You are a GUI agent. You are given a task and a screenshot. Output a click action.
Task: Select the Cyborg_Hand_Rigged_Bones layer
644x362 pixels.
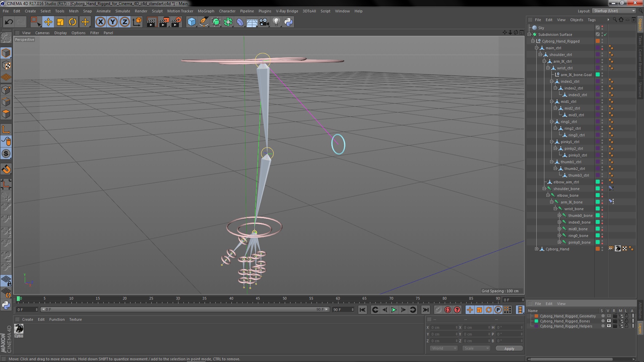pyautogui.click(x=565, y=321)
